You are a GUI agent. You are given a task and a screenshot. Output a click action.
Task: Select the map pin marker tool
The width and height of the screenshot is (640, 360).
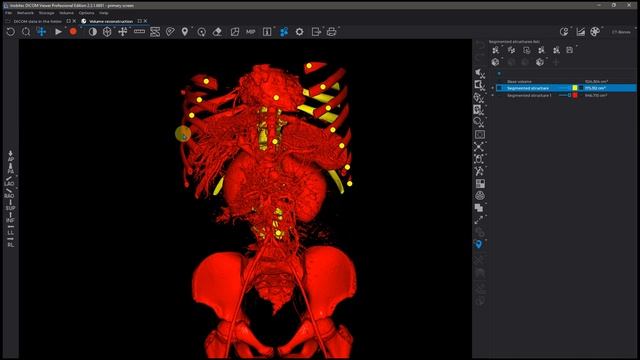tap(185, 32)
